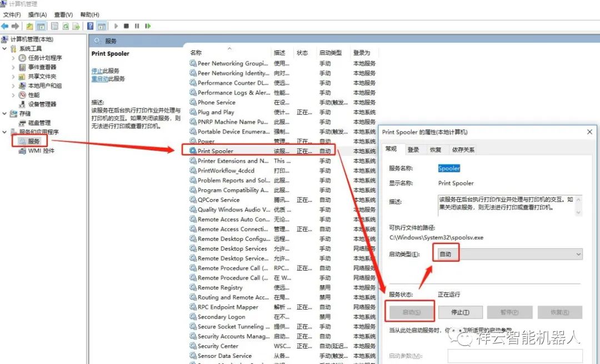
Task: Click the 重启动 service link
Action: (100, 79)
